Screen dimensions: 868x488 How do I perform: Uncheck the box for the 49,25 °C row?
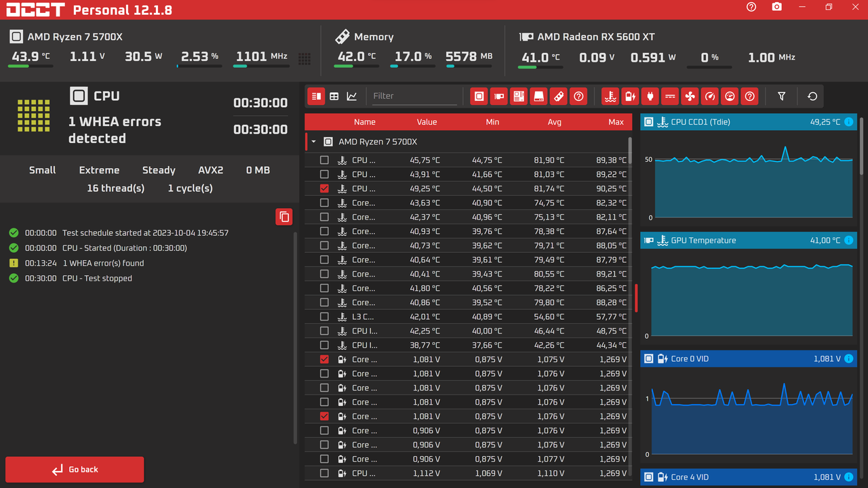(x=324, y=188)
